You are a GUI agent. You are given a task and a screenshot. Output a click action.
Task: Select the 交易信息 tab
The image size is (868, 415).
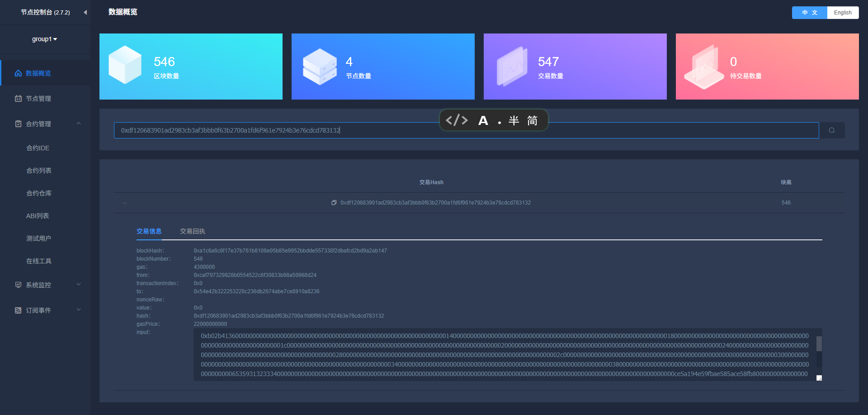click(149, 231)
